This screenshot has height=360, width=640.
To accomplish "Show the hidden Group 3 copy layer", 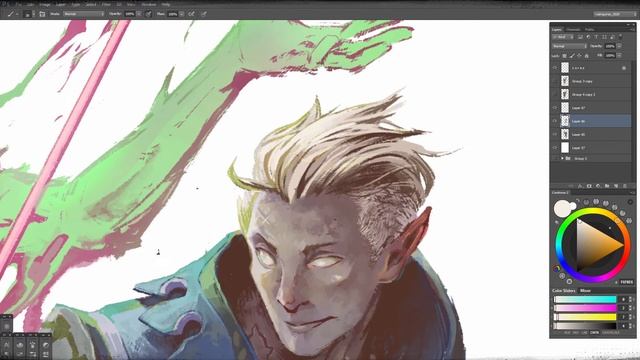I will 555,81.
